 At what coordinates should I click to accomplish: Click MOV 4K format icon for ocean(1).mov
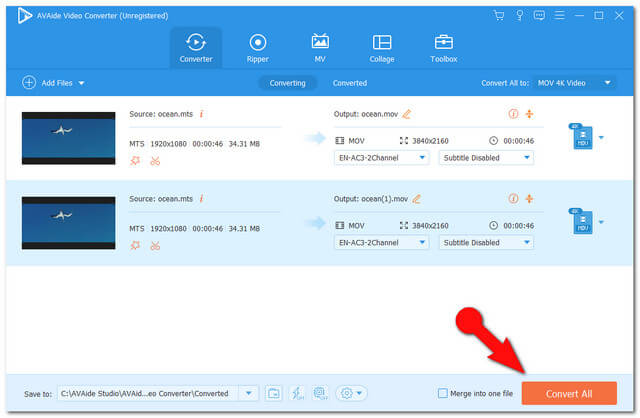(x=581, y=222)
